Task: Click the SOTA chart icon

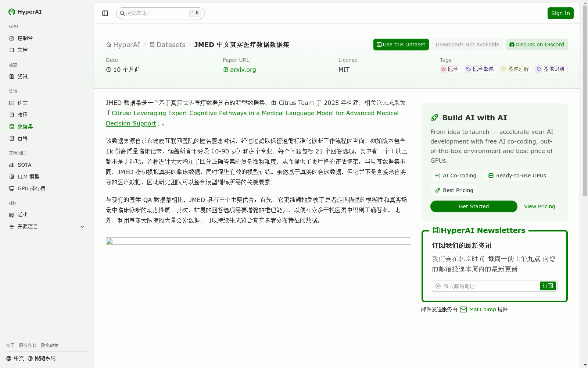Action: coord(12,165)
